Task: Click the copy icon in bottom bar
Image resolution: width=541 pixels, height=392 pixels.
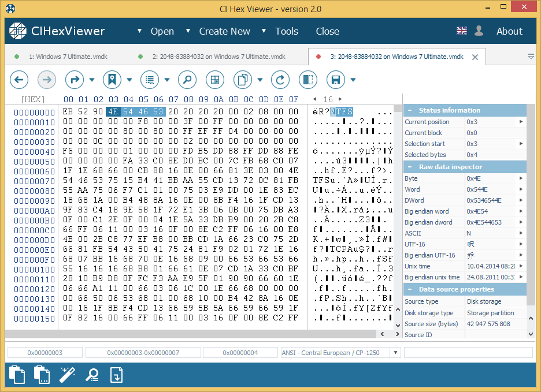Action: tap(17, 375)
